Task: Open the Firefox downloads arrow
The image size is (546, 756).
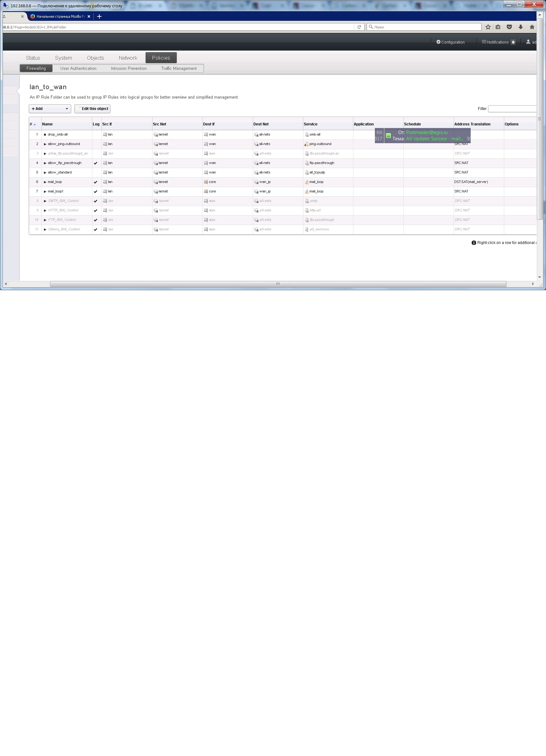Action: pos(520,27)
